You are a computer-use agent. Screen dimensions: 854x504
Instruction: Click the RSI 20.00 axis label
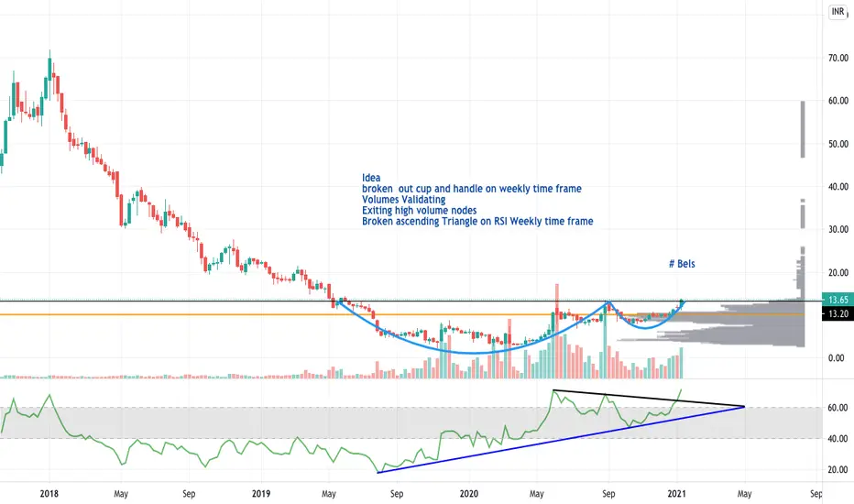pos(838,470)
